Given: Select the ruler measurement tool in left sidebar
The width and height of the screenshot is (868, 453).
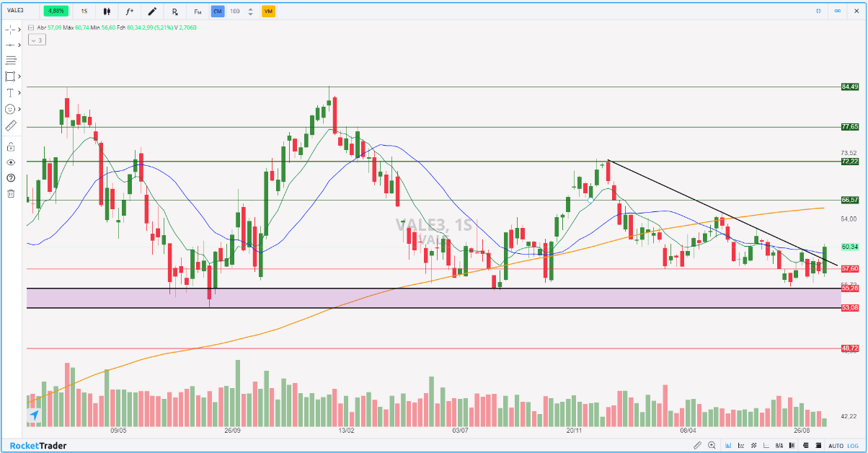Looking at the screenshot, I should click(11, 126).
